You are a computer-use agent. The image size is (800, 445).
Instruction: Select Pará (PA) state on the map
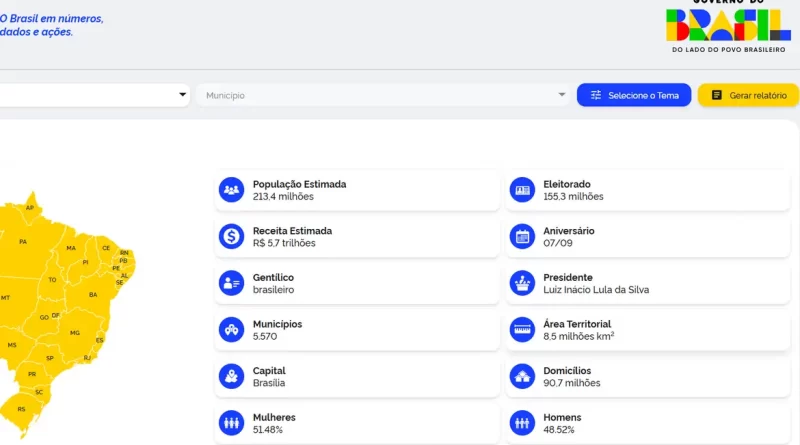(x=23, y=241)
